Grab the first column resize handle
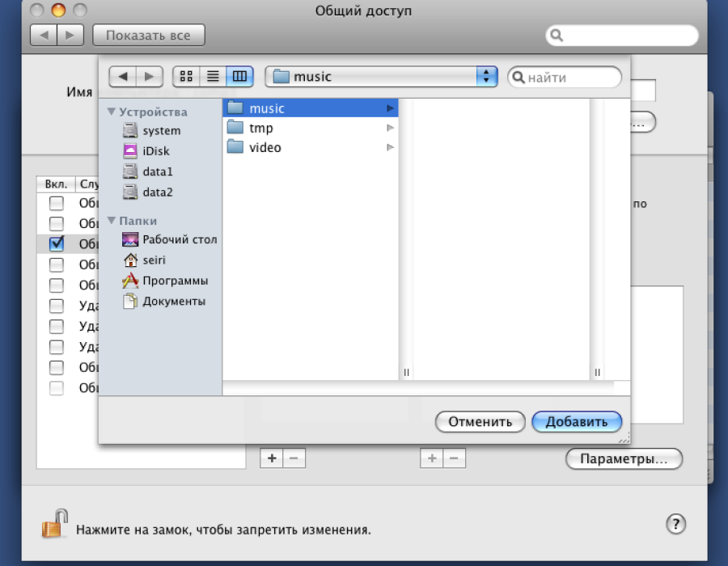The height and width of the screenshot is (566, 728). 406,372
